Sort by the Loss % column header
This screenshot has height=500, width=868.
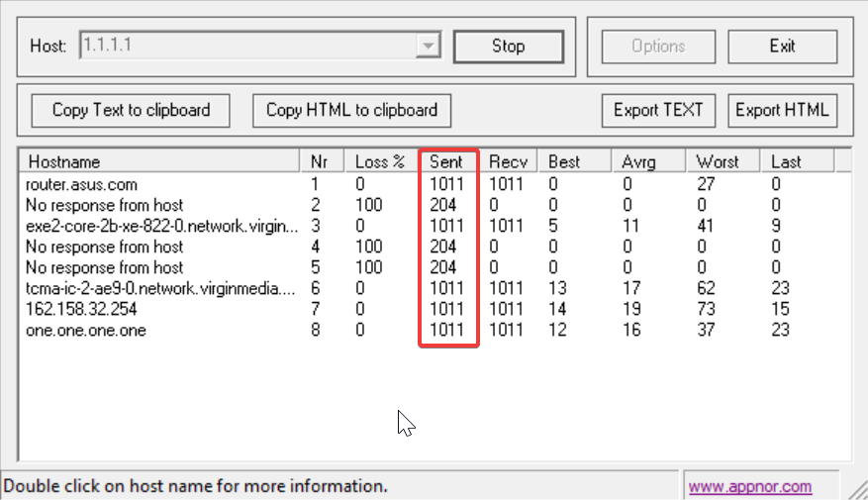tap(380, 161)
